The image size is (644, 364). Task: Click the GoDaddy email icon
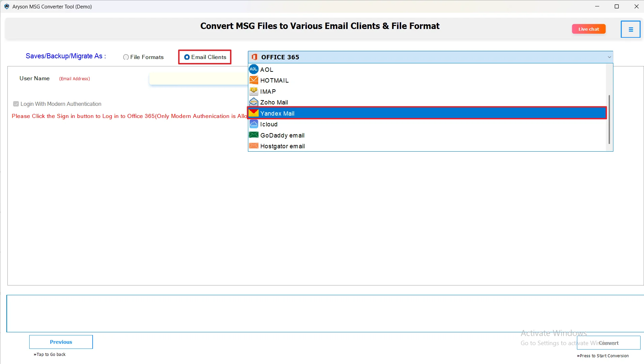[x=254, y=135]
